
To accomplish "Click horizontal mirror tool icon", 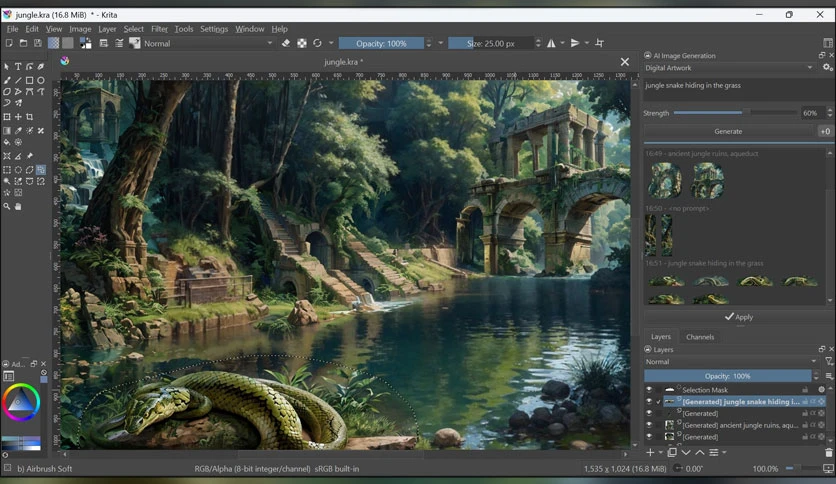I will click(551, 43).
